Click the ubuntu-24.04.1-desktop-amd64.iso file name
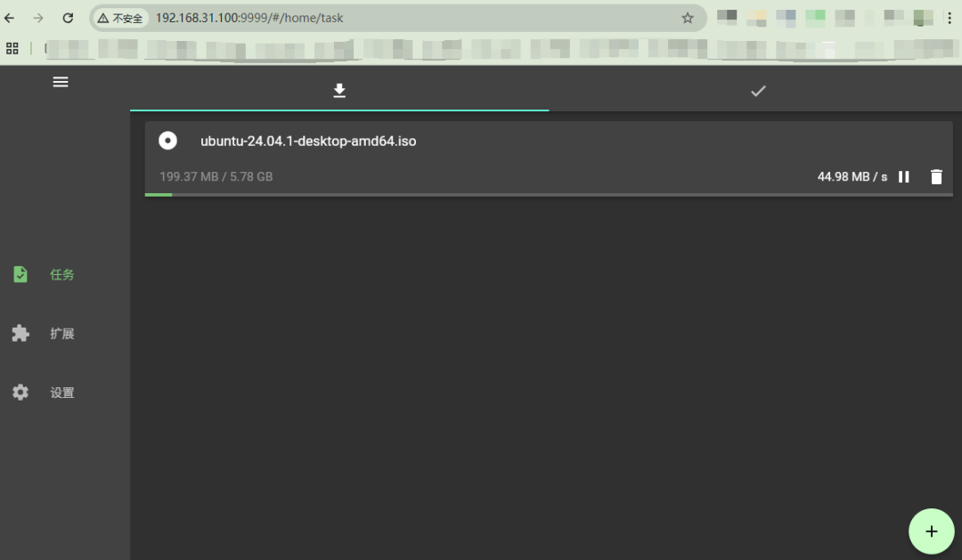Image resolution: width=962 pixels, height=560 pixels. [x=308, y=141]
